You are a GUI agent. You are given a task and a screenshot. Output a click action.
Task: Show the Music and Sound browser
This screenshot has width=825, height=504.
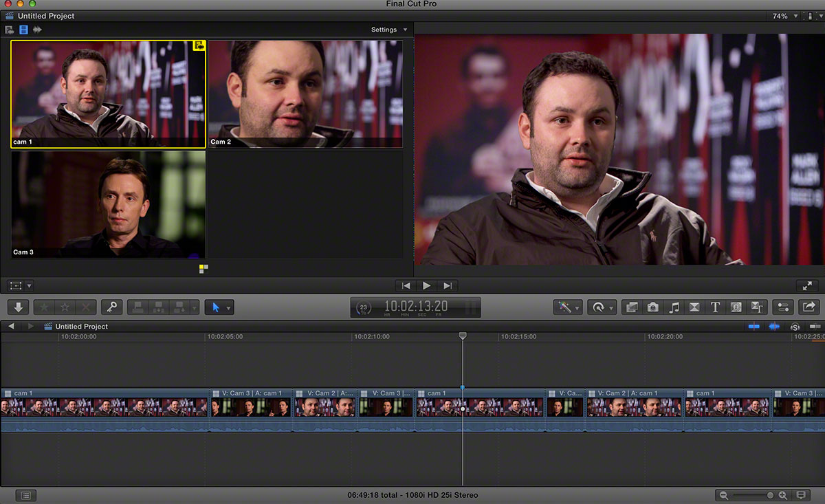(x=674, y=307)
